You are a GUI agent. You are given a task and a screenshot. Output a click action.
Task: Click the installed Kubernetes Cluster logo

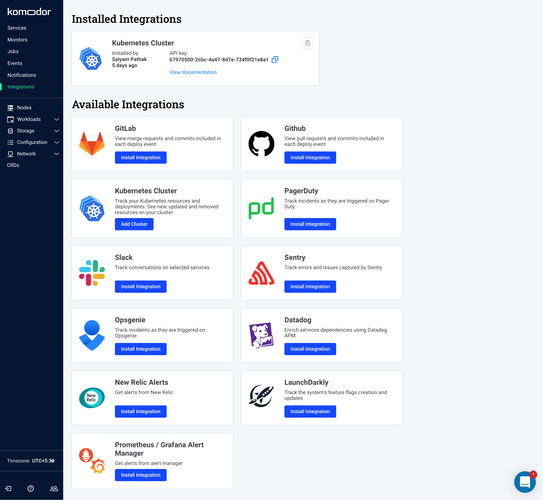point(90,59)
